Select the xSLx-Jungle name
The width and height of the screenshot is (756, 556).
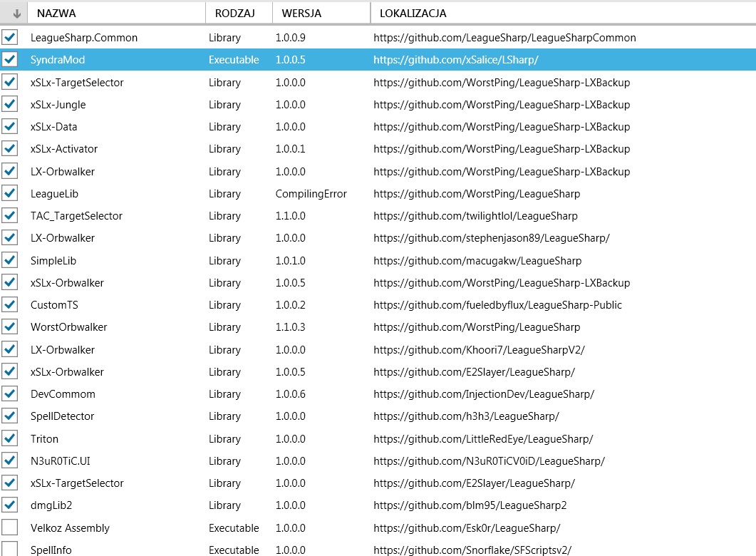tap(58, 105)
